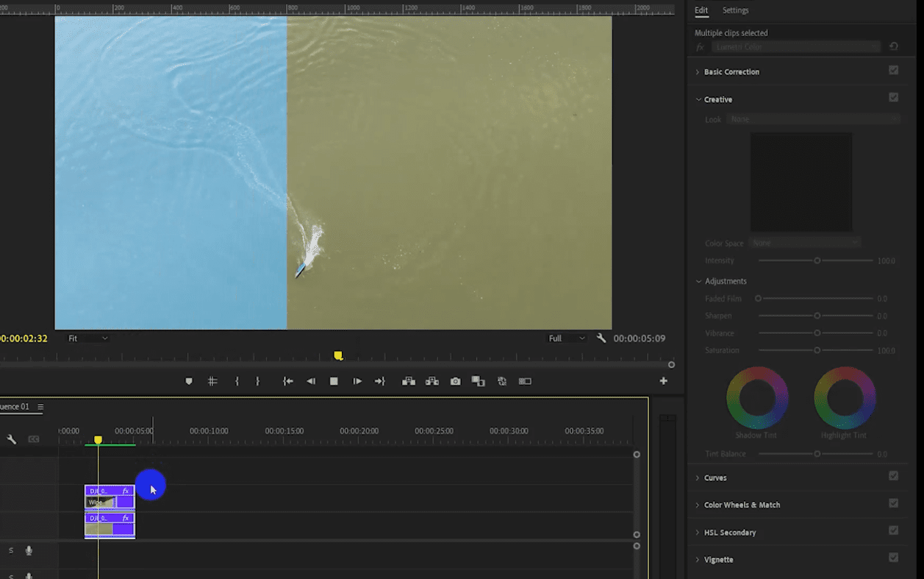Toggle the Color Wheels & Match checkbox
The height and width of the screenshot is (579, 924).
[x=894, y=503]
